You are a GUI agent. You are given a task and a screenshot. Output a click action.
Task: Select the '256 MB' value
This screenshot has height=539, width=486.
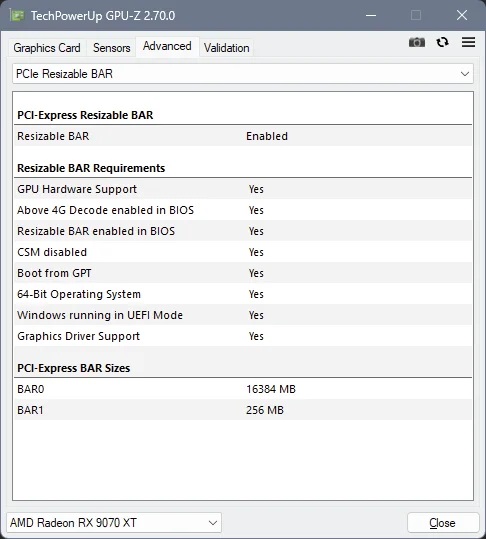tap(265, 410)
